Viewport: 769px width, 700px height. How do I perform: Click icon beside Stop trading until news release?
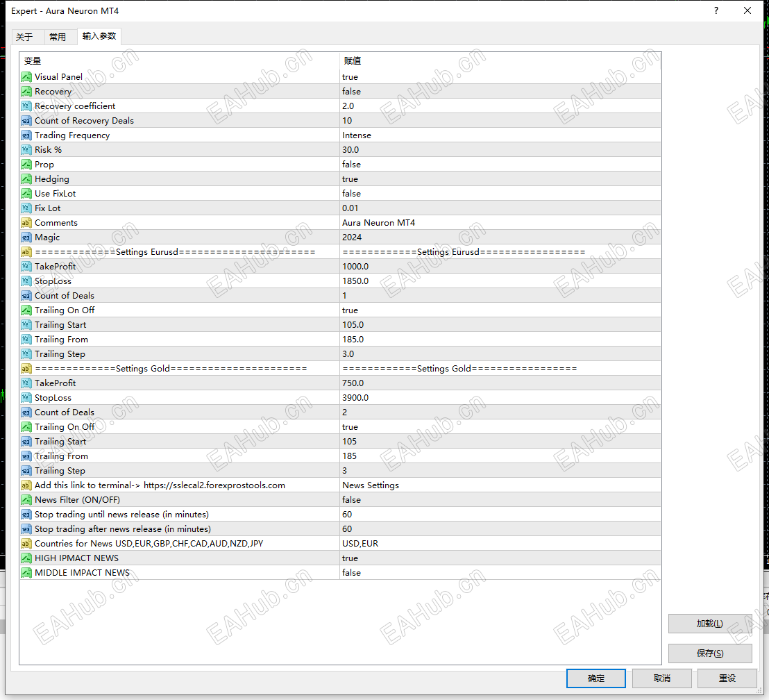tap(26, 515)
